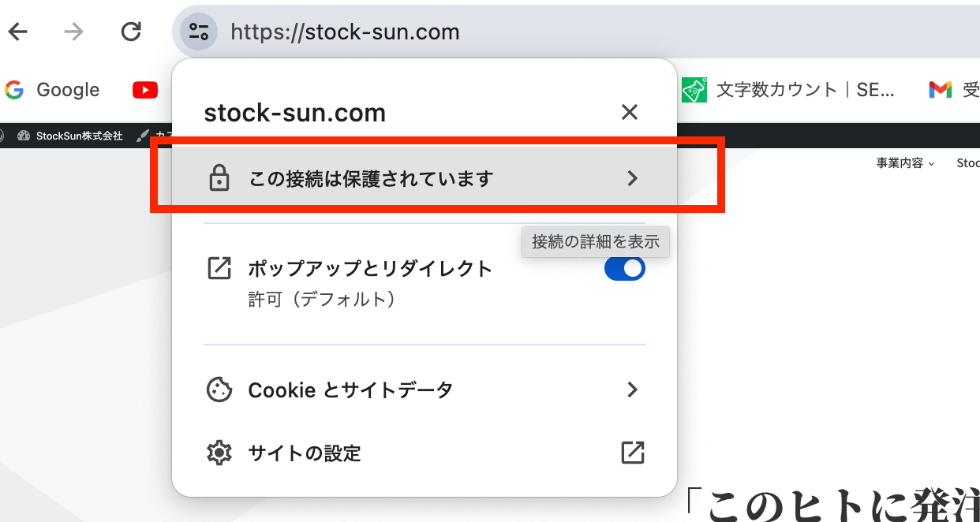
Task: Navigate back using the back arrow
Action: pos(17,32)
